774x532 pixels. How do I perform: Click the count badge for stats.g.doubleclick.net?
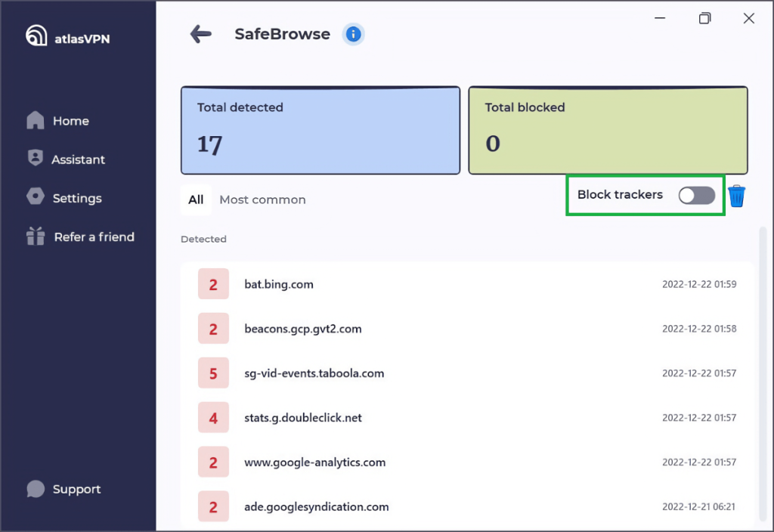213,417
